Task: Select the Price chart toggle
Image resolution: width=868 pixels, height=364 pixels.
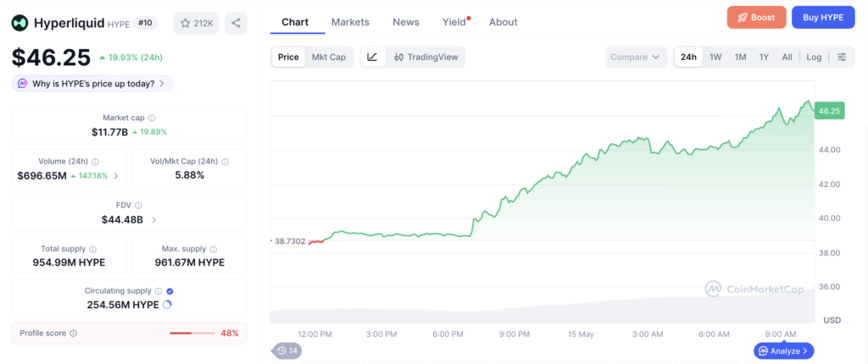Action: tap(288, 57)
